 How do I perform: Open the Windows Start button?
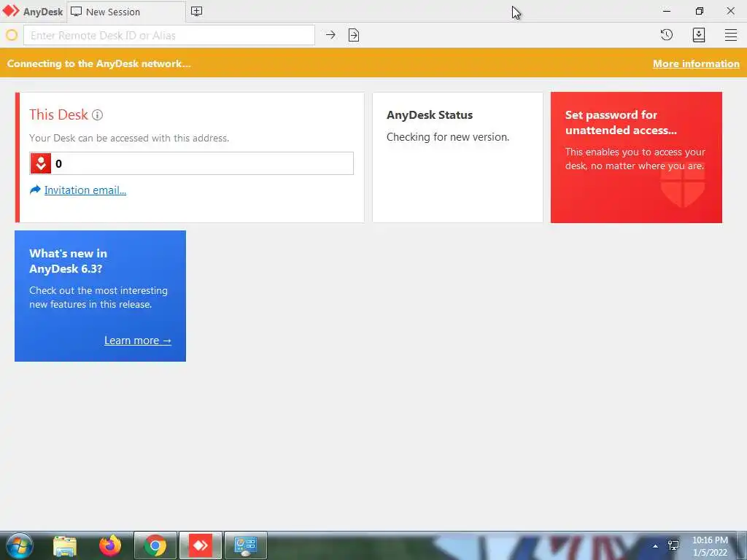click(x=20, y=545)
